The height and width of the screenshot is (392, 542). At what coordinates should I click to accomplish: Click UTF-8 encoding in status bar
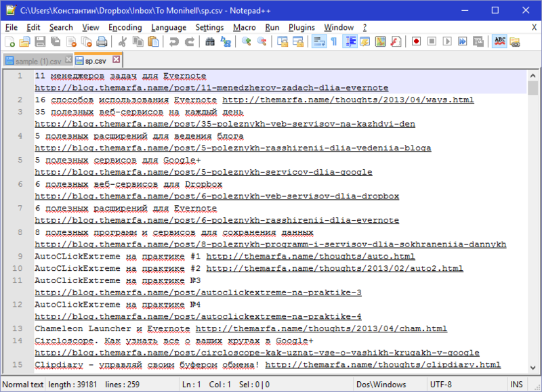[441, 385]
